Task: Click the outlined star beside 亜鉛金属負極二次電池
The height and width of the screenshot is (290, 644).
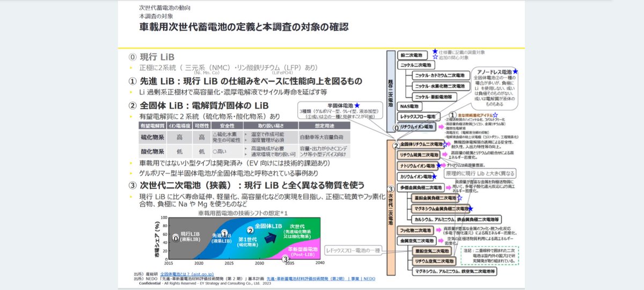Action: pyautogui.click(x=460, y=198)
